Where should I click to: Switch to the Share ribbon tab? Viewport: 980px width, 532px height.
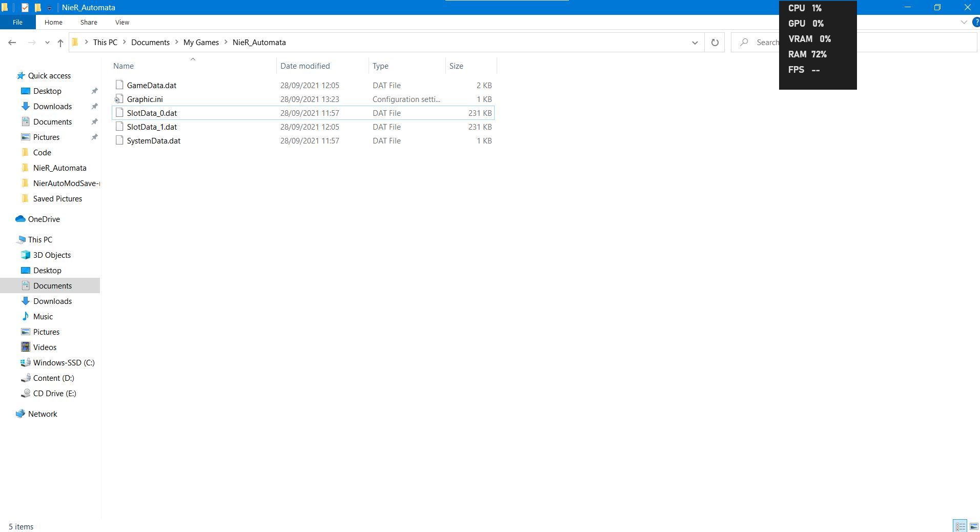point(89,22)
